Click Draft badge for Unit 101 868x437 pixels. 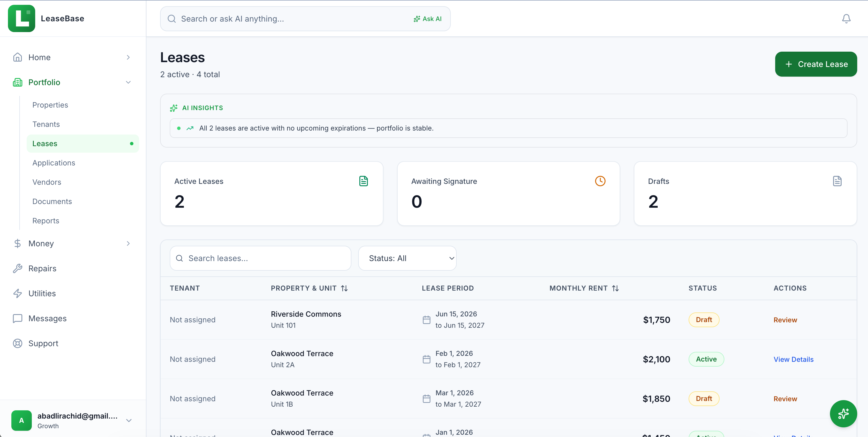click(x=704, y=320)
